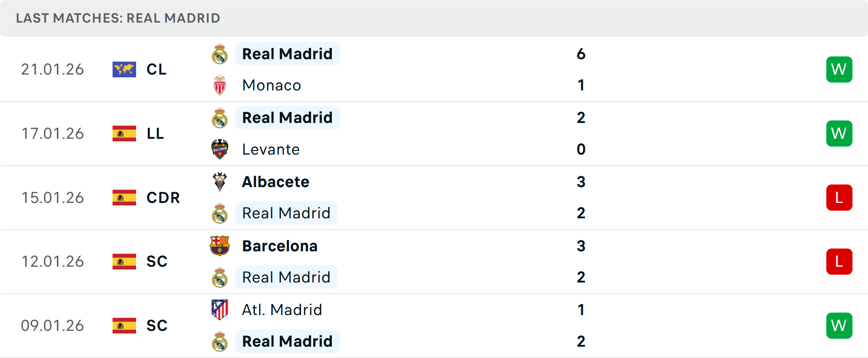Viewport: 868px width, 358px height.
Task: Click the green W badge for Atl. Madrid match
Action: (839, 325)
